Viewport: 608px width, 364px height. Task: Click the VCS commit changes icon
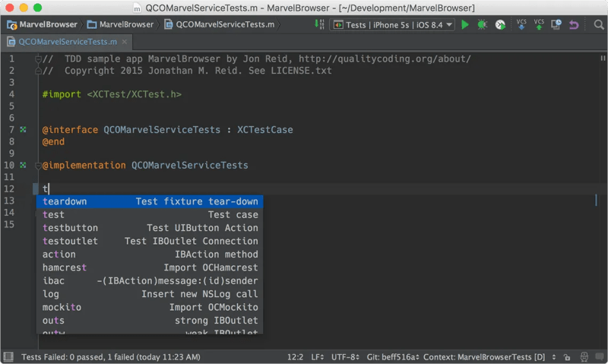click(539, 24)
